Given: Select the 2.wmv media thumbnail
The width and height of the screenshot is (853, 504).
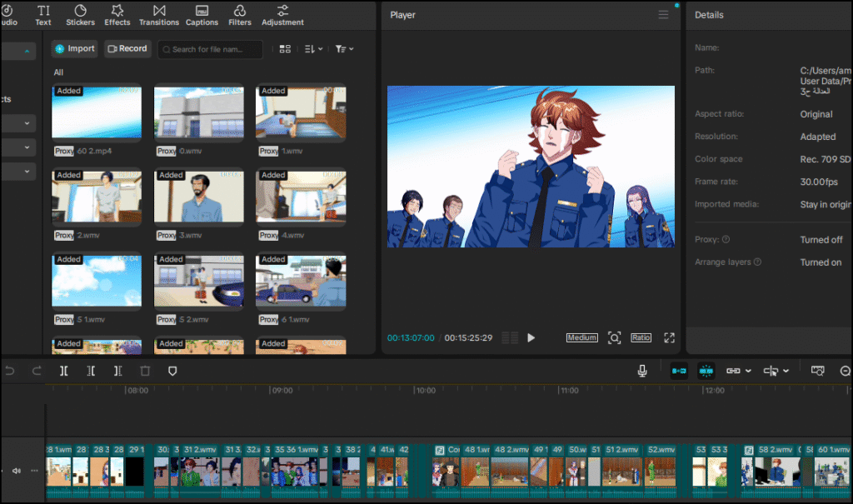Looking at the screenshot, I should pyautogui.click(x=97, y=197).
